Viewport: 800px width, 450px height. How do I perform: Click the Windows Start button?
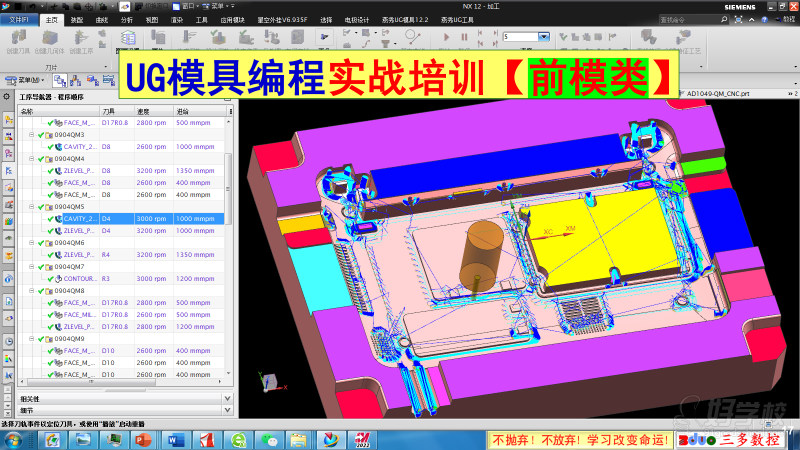tap(13, 440)
